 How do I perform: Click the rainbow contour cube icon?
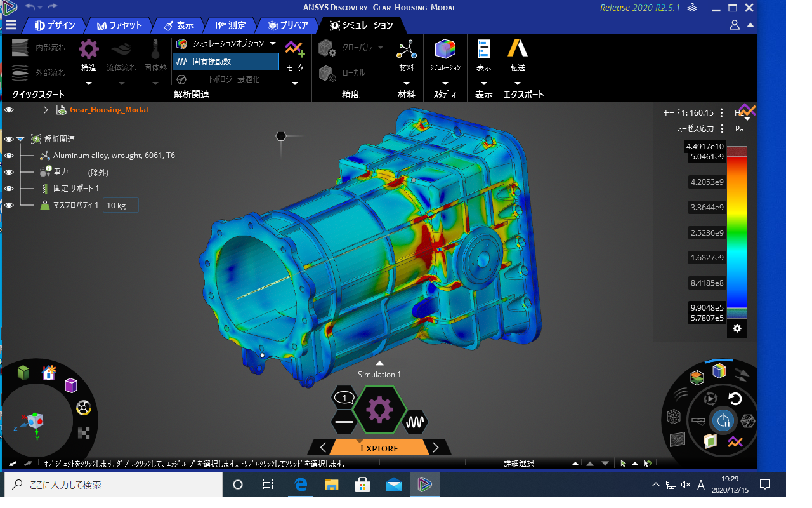coord(719,371)
